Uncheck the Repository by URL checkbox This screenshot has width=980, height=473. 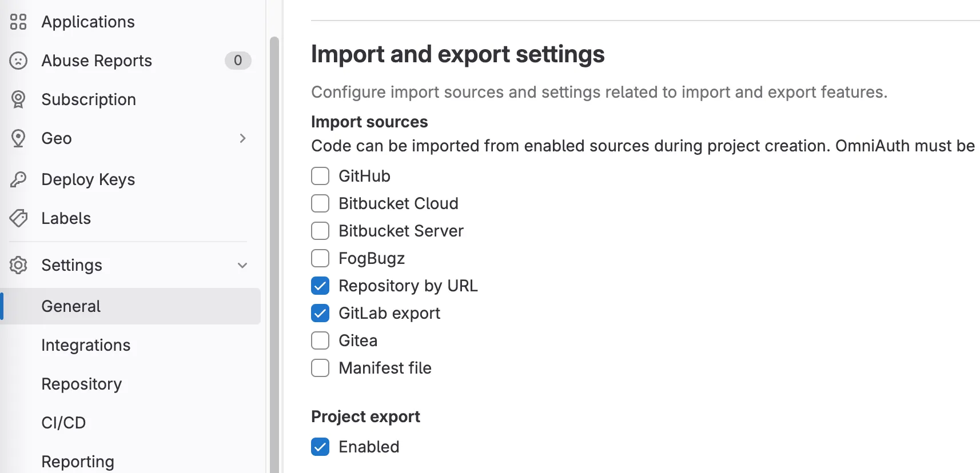tap(320, 286)
